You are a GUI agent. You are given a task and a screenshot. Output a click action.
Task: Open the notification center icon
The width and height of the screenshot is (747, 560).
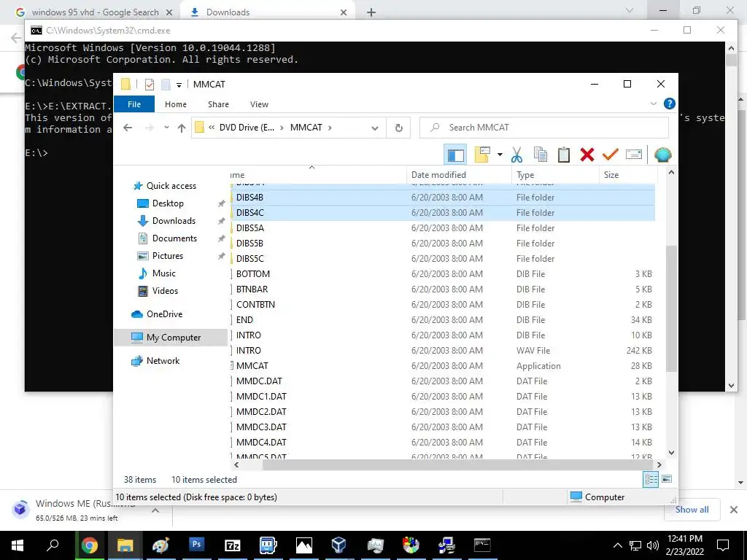tap(723, 545)
